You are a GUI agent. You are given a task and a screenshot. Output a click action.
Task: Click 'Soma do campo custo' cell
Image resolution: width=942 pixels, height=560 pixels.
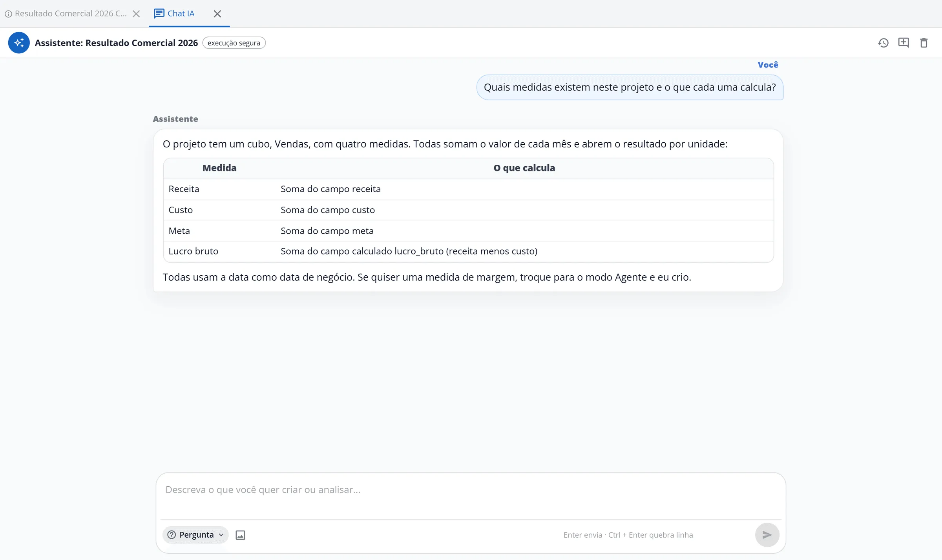524,210
